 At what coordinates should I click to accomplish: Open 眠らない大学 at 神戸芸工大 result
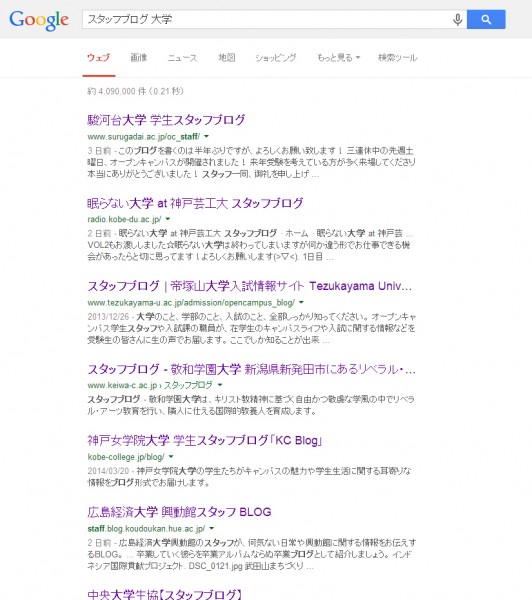(x=195, y=203)
